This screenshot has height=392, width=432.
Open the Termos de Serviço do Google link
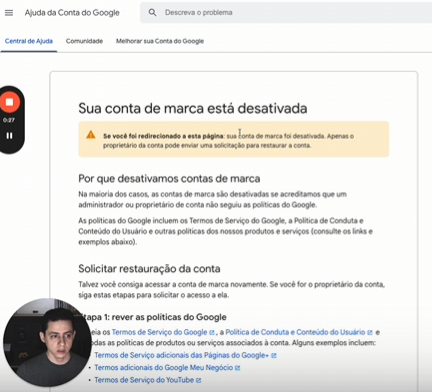[159, 332]
